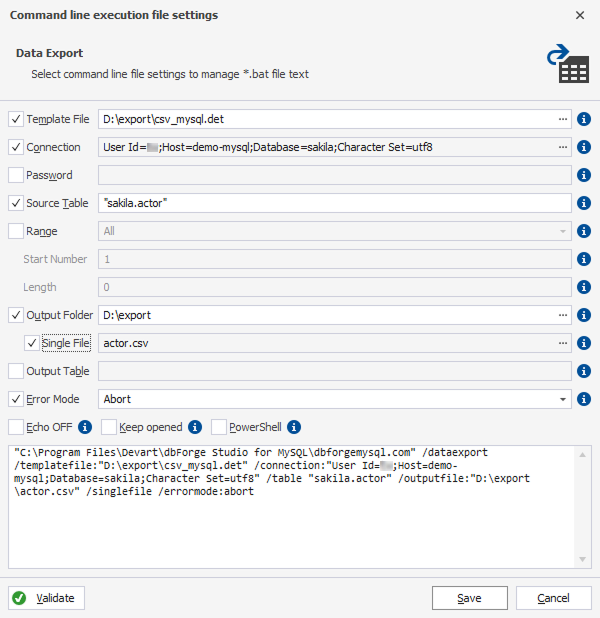This screenshot has height=618, width=600.
Task: Open info icon for Error Mode
Action: (x=584, y=399)
